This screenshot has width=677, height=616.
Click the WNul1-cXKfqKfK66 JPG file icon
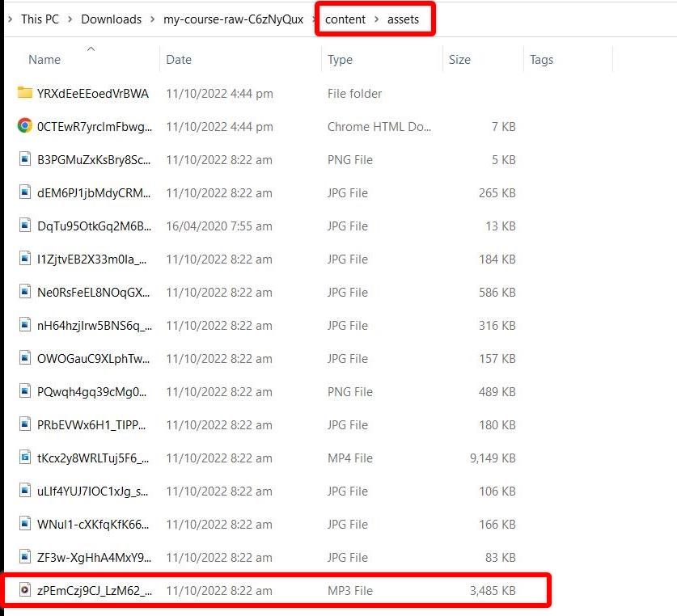click(25, 524)
